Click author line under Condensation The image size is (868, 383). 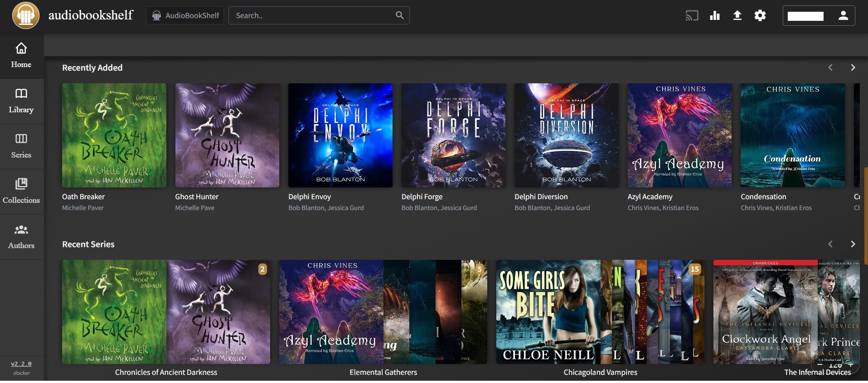coord(776,208)
